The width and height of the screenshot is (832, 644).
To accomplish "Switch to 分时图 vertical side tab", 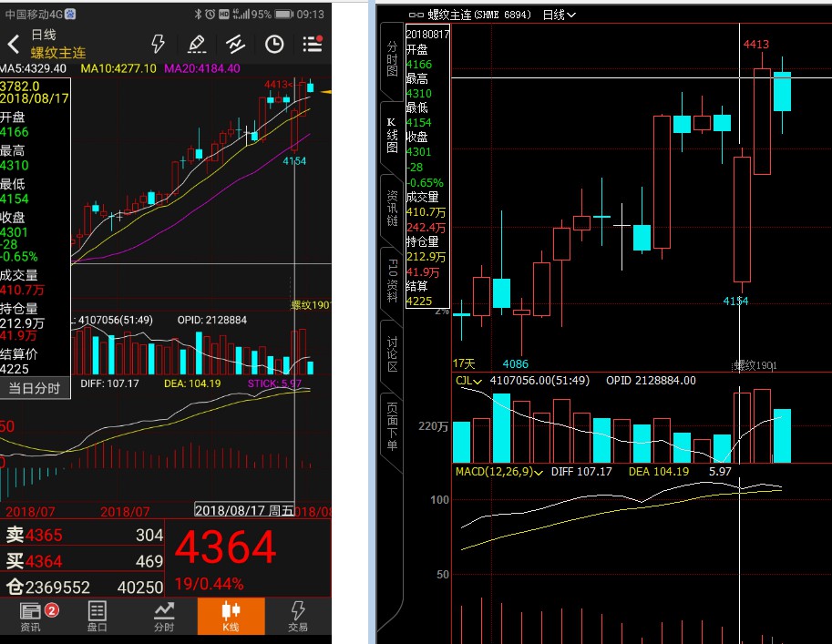I will click(392, 58).
